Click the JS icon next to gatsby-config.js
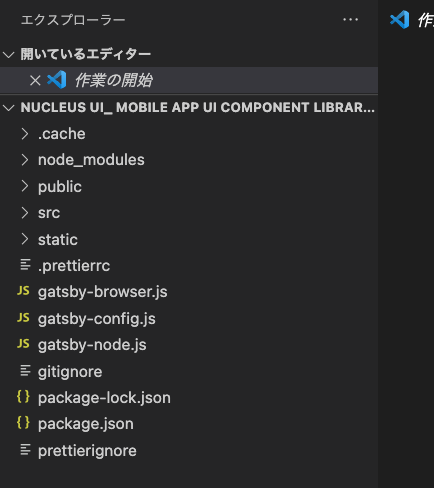Image resolution: width=434 pixels, height=488 pixels. (x=23, y=318)
